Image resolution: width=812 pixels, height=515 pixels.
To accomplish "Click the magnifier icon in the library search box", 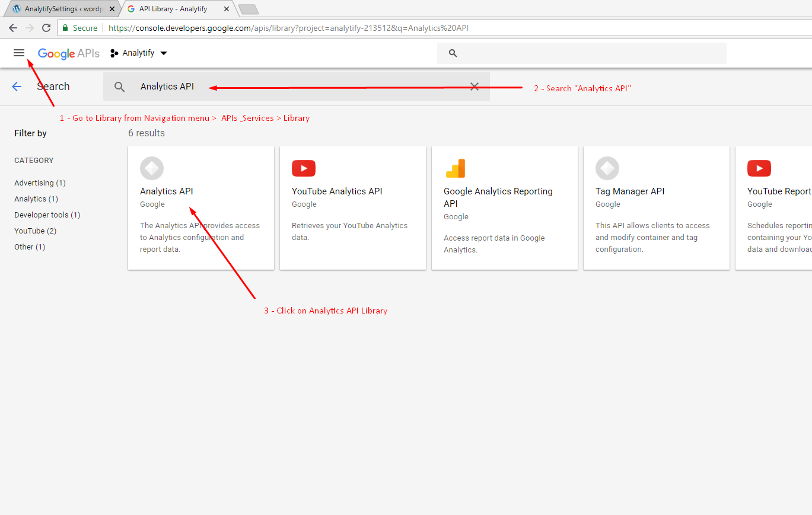I will tap(120, 87).
